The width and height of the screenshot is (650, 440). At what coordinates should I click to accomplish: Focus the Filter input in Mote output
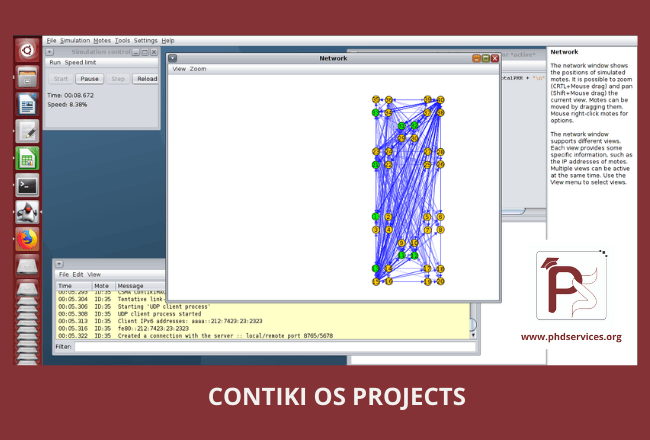[275, 347]
